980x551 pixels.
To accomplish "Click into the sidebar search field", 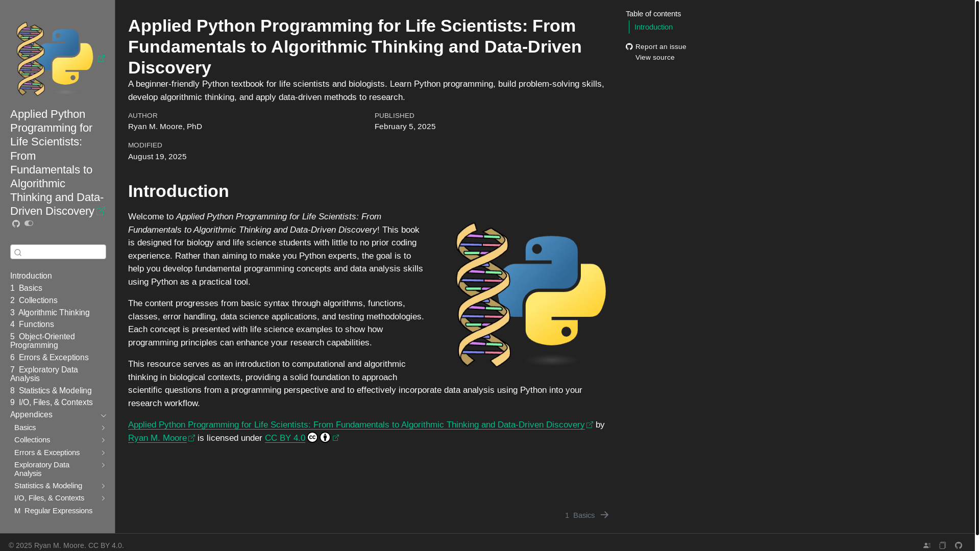I will (58, 252).
